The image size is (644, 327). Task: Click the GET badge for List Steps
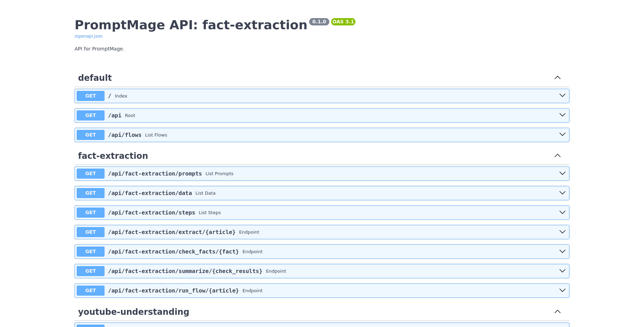click(91, 212)
